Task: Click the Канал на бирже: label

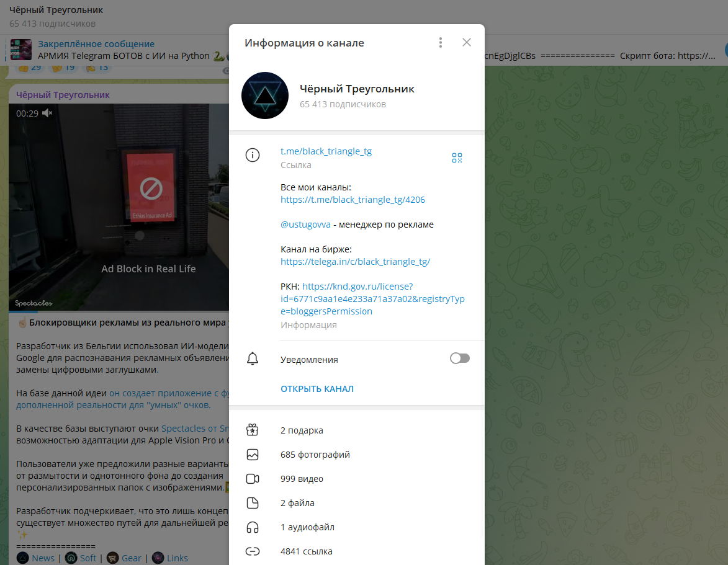Action: click(316, 249)
